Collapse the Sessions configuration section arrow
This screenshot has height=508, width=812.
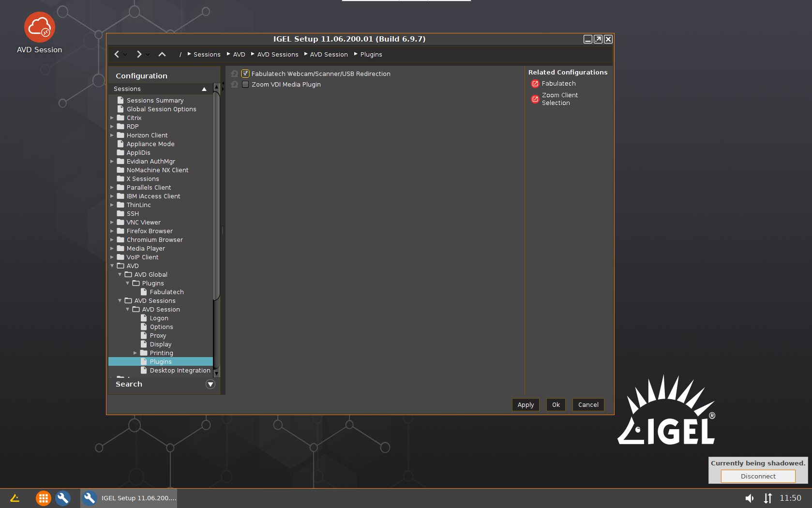pos(204,89)
